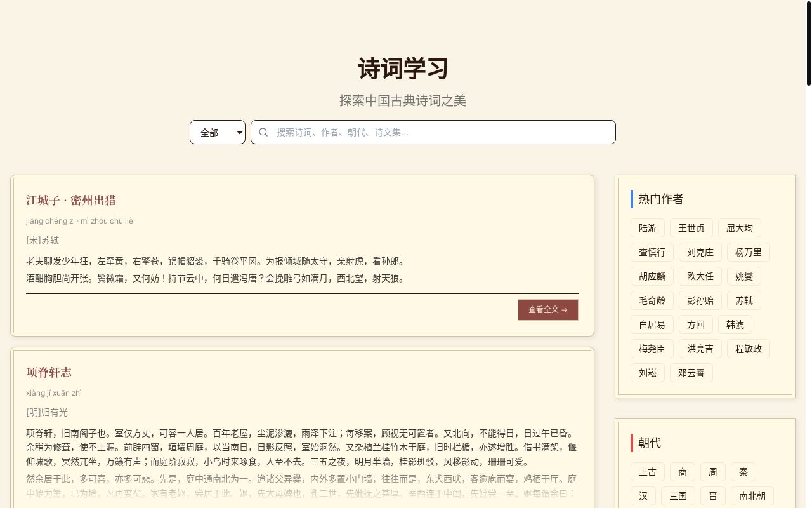Open the poem 江城子·密州出猎
Image resolution: width=812 pixels, height=508 pixels.
(70, 200)
